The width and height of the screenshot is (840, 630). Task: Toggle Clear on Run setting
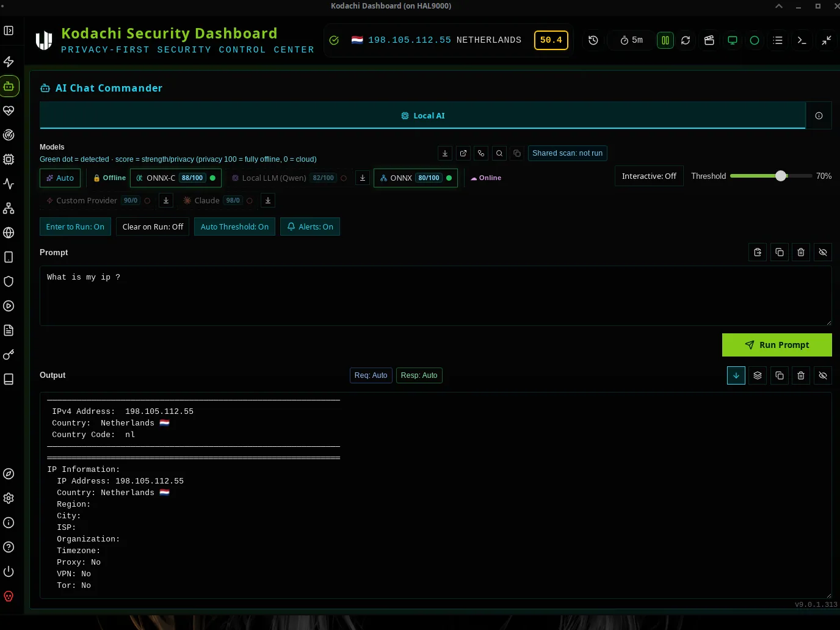(x=153, y=226)
